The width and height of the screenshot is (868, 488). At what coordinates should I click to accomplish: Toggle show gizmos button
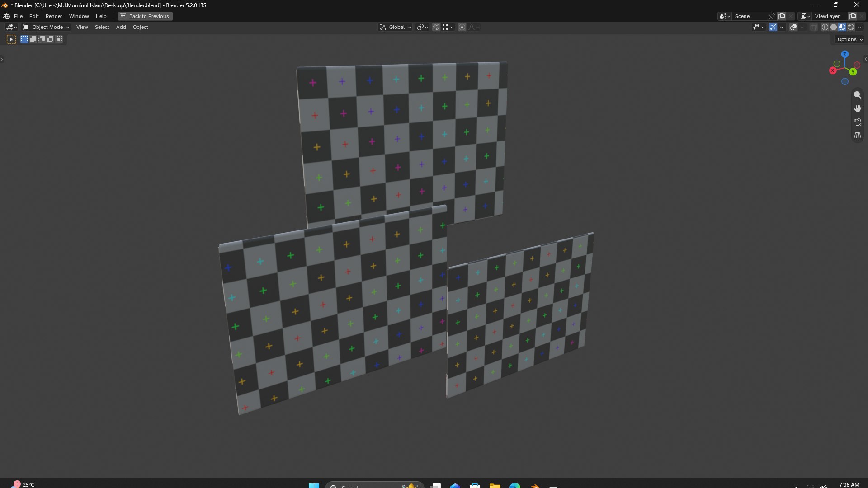coord(773,28)
